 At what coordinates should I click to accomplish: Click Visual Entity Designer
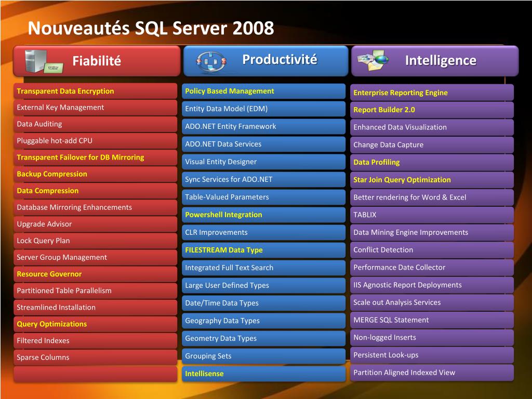click(263, 162)
